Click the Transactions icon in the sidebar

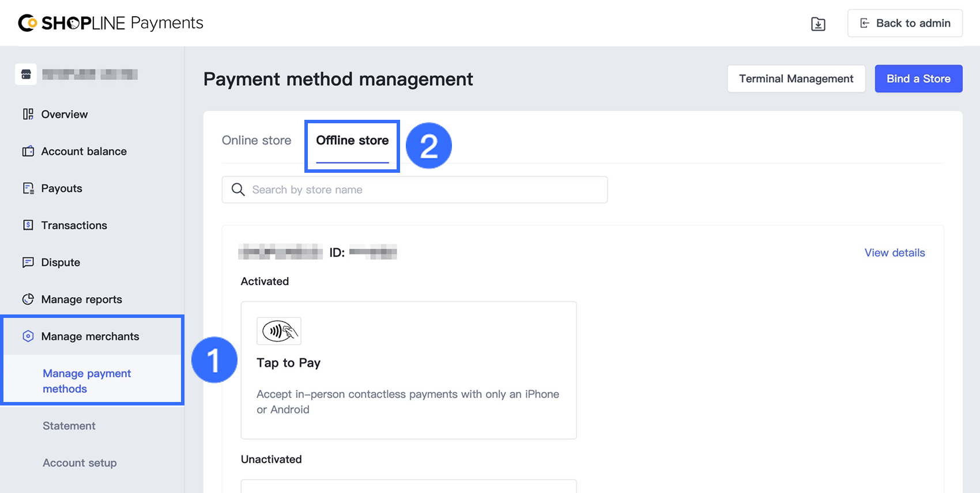[x=28, y=225]
